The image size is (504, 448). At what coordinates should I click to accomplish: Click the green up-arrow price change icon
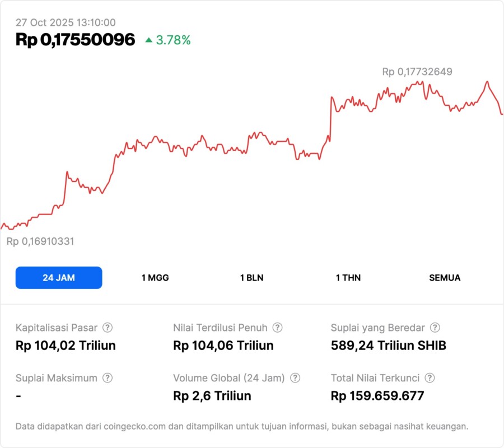[x=148, y=40]
